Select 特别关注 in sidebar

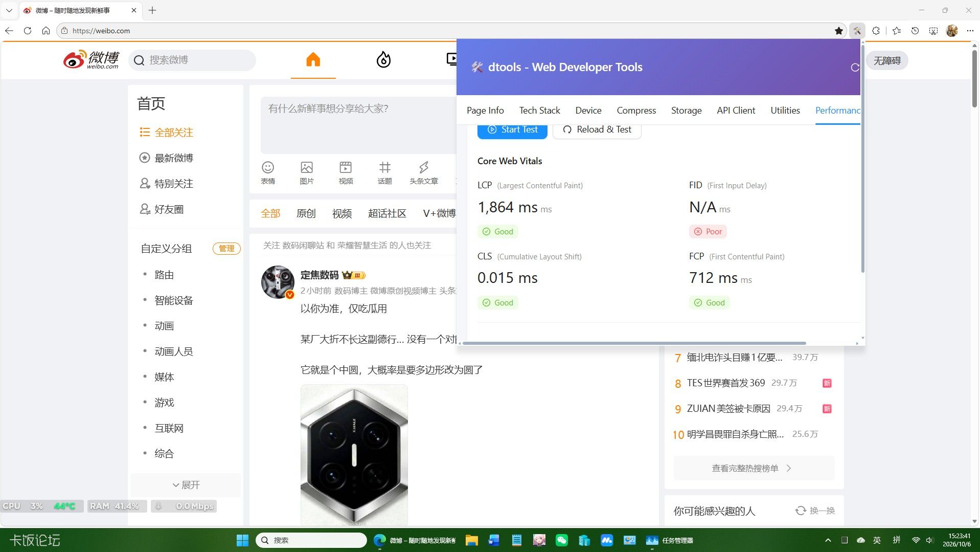[167, 184]
